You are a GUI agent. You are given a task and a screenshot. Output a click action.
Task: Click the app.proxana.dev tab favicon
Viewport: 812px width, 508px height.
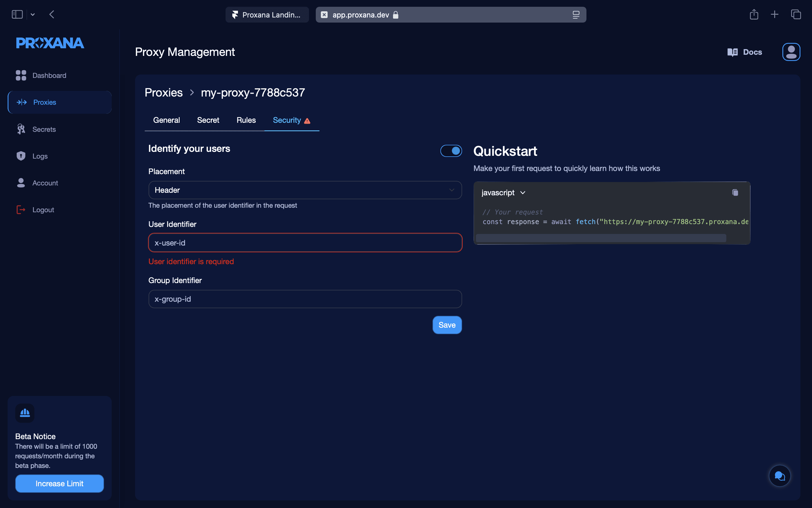pos(324,15)
